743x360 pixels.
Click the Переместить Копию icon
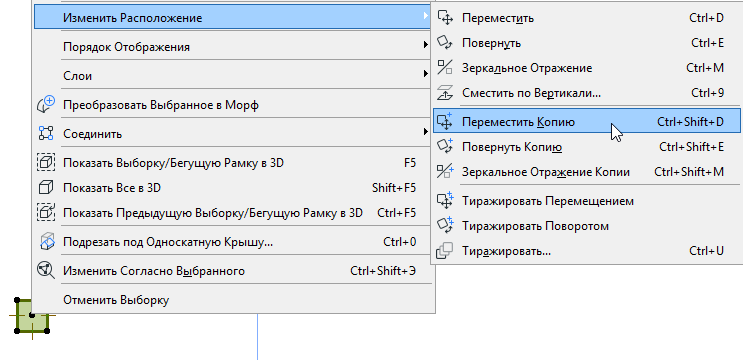pos(445,122)
